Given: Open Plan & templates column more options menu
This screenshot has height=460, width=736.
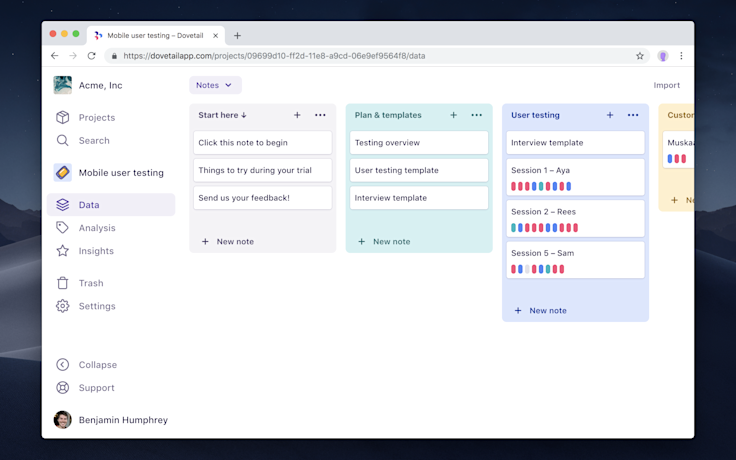Looking at the screenshot, I should point(476,115).
